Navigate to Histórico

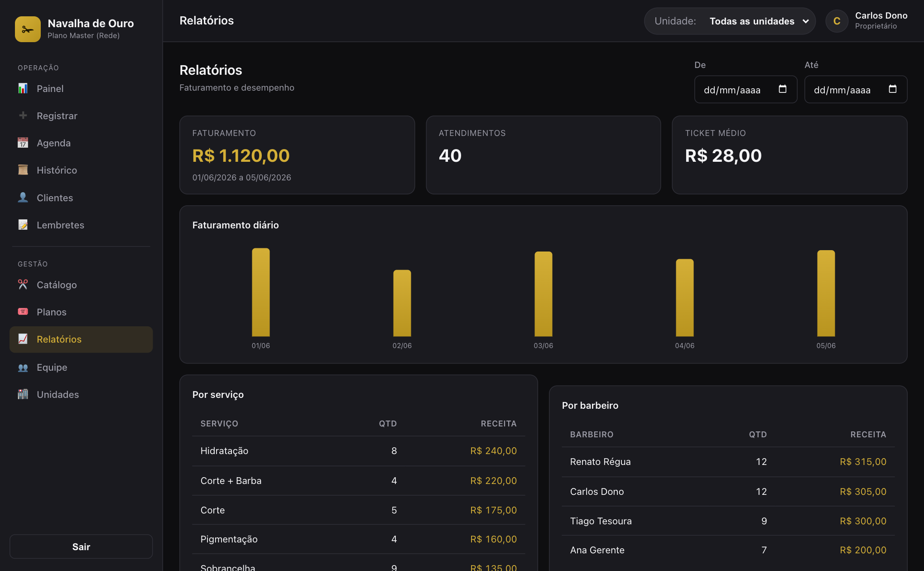[81, 170]
